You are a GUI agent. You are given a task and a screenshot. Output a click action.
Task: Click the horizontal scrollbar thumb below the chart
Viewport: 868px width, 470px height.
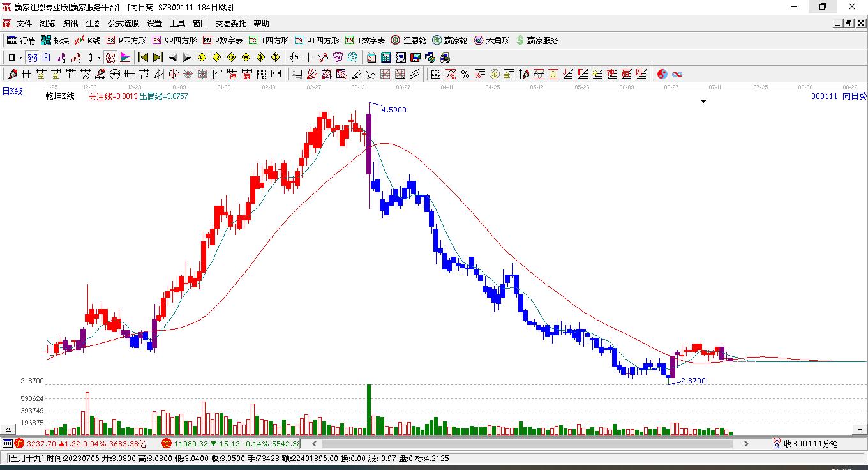tap(528, 444)
